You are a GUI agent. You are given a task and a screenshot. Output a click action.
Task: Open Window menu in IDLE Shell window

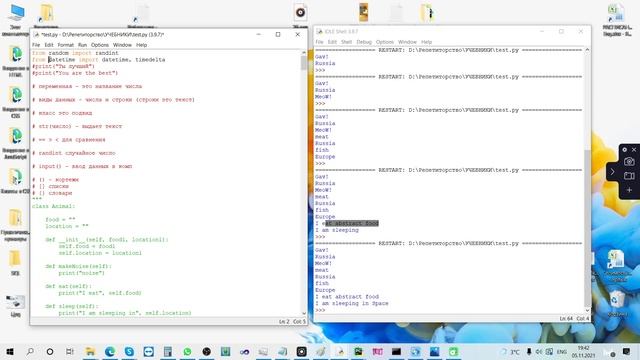click(x=407, y=42)
